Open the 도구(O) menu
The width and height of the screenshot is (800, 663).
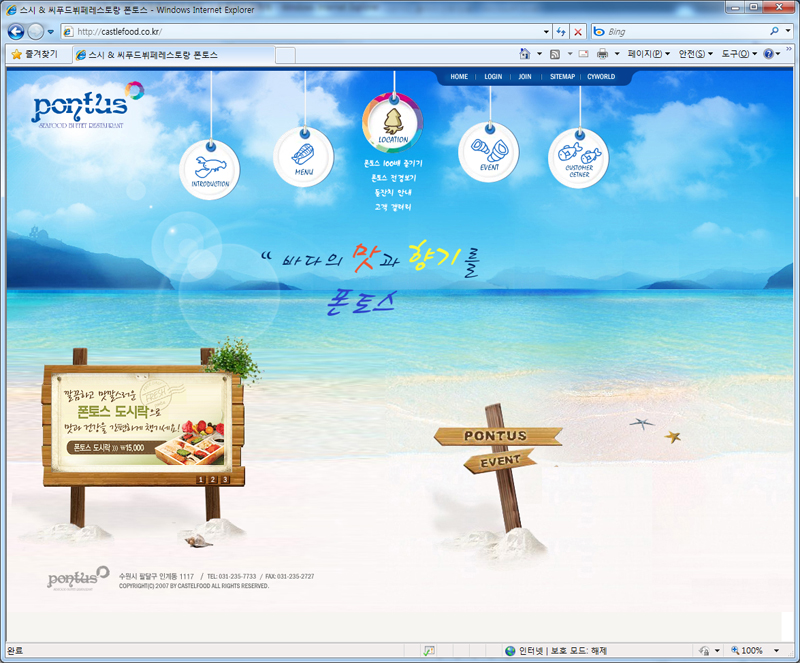(x=739, y=54)
